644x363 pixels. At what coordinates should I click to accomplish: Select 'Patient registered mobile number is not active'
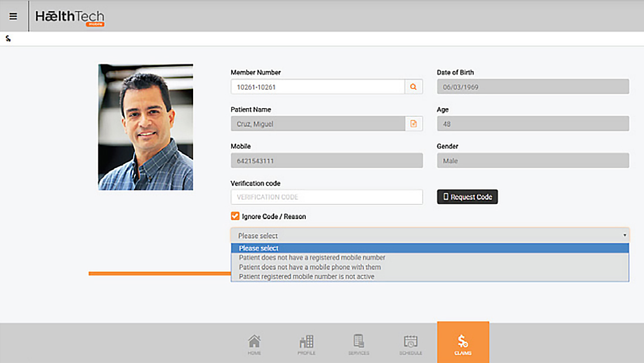point(306,276)
